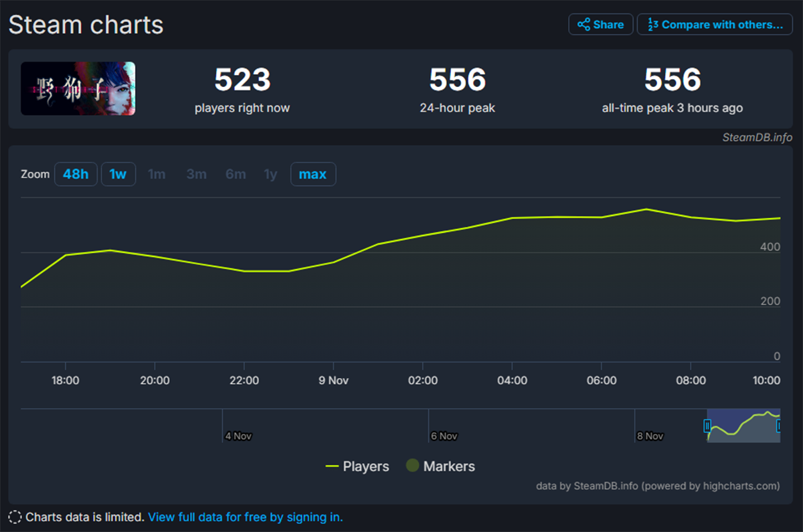803x532 pixels.
Task: Set chart zoom to 1w
Action: click(118, 175)
